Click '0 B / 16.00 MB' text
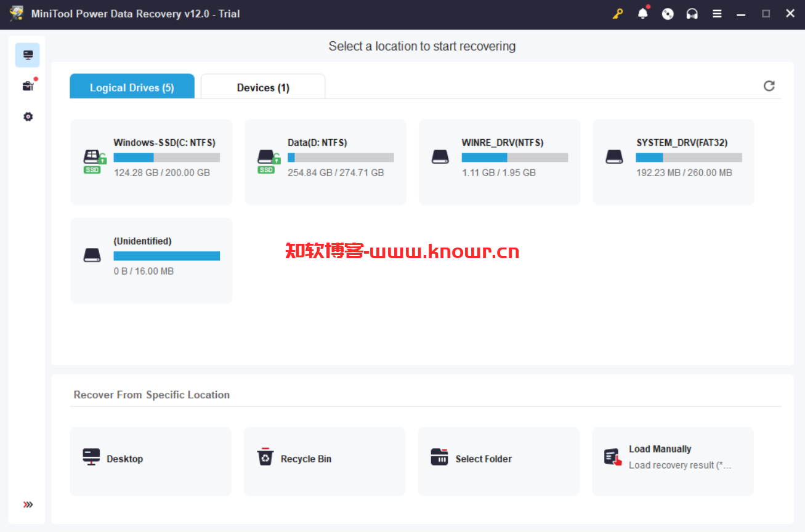805x532 pixels. (x=144, y=272)
